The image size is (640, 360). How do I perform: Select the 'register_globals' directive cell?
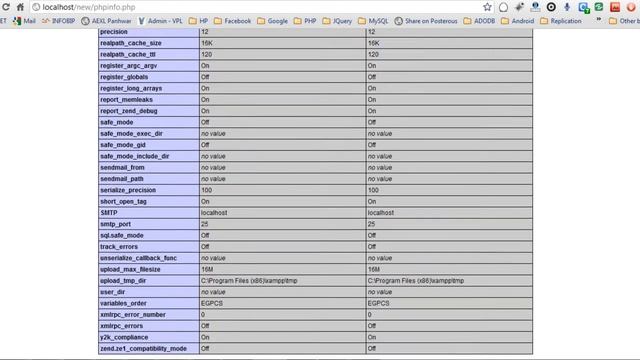coord(149,77)
